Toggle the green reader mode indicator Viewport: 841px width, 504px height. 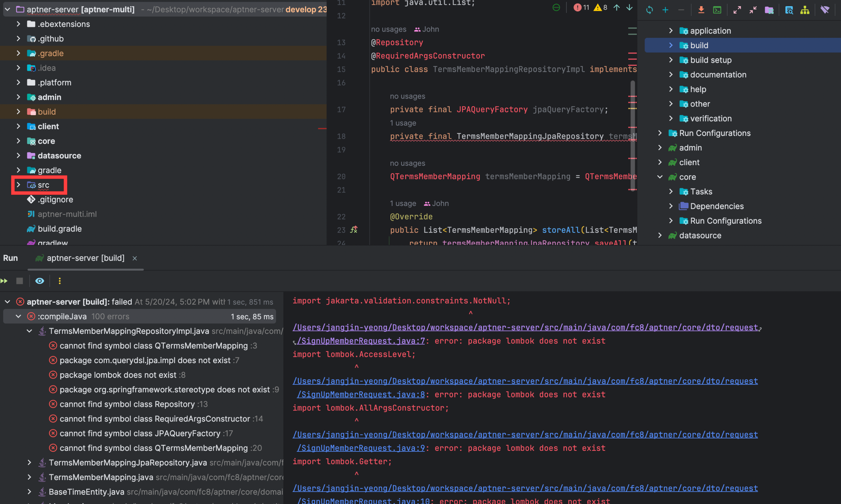pos(556,7)
